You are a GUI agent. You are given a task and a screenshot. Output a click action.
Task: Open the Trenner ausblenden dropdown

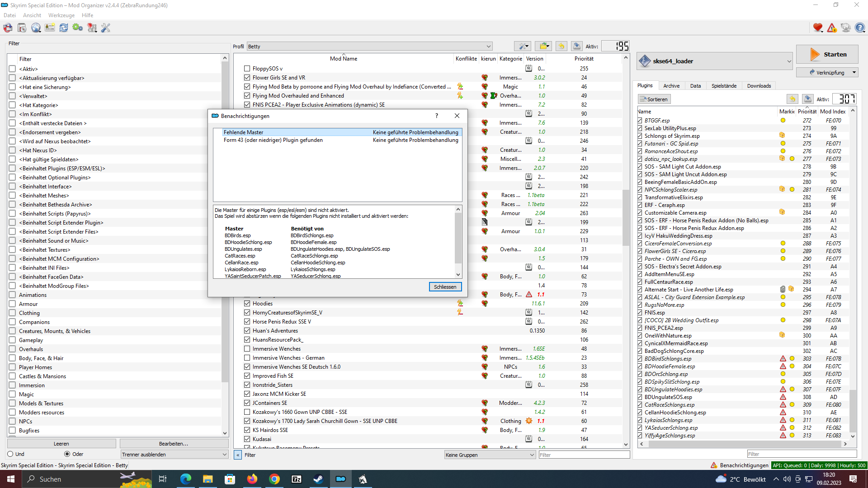pos(175,455)
